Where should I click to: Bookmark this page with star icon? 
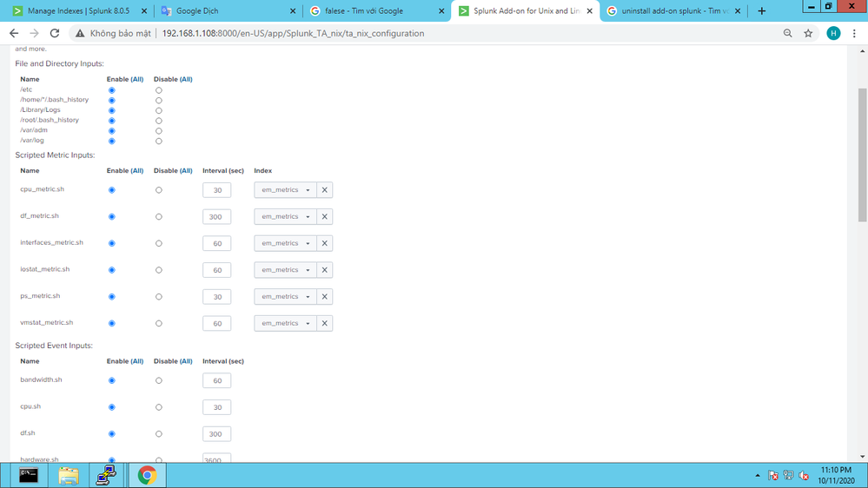[x=808, y=33]
